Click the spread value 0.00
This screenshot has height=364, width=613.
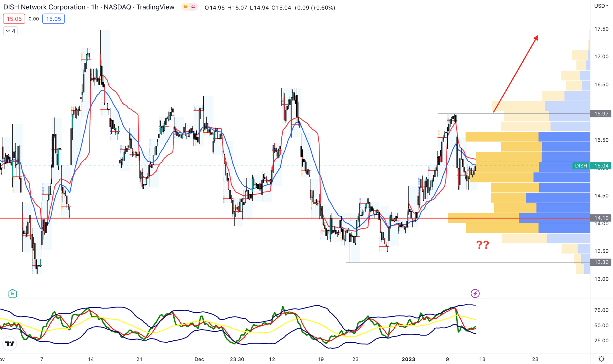34,19
